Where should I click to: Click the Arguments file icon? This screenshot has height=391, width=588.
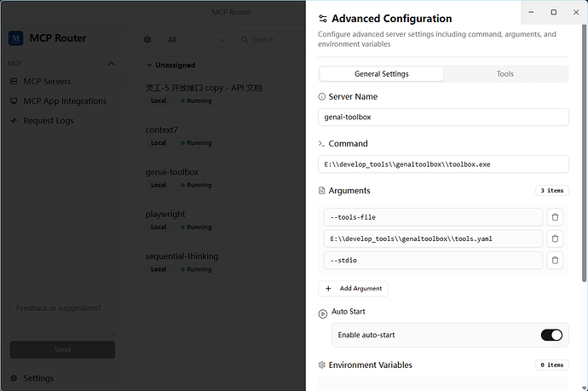click(x=322, y=191)
